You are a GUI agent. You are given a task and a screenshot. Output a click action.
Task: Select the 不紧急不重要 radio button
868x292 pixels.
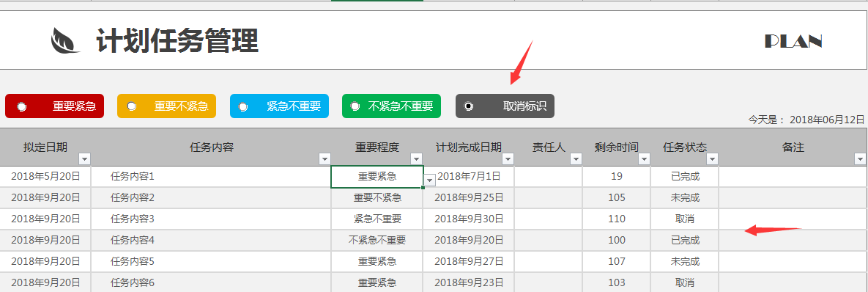(x=355, y=106)
